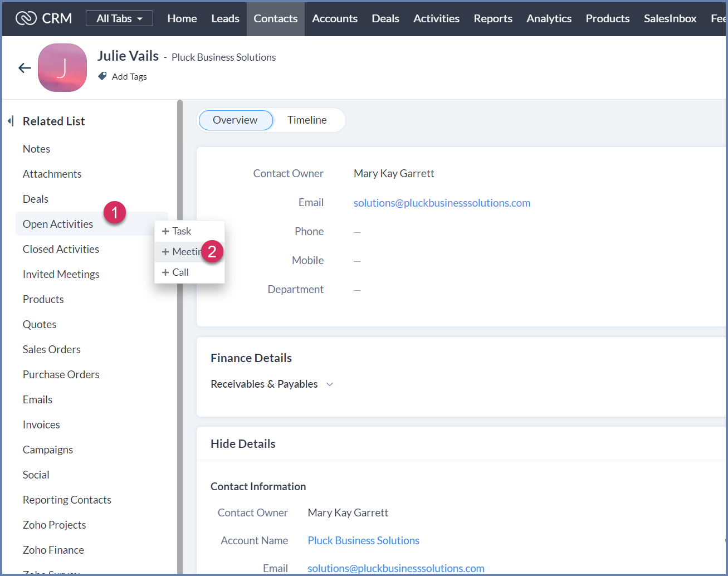Open Invoices in Related List
Image resolution: width=728 pixels, height=576 pixels.
click(x=41, y=424)
